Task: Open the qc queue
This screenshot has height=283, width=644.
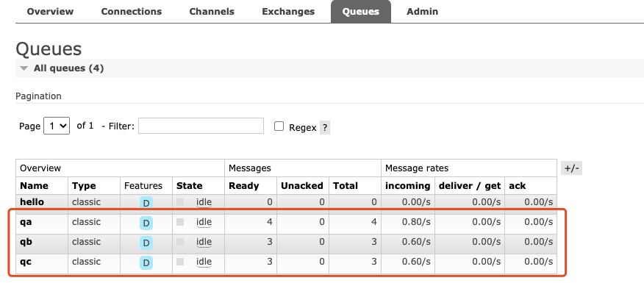Action: pyautogui.click(x=26, y=262)
